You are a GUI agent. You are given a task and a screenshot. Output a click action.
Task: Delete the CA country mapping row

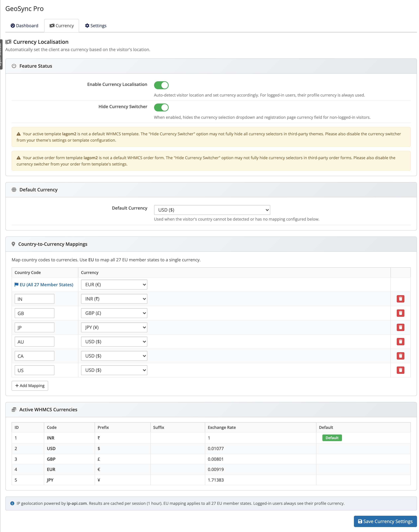400,356
